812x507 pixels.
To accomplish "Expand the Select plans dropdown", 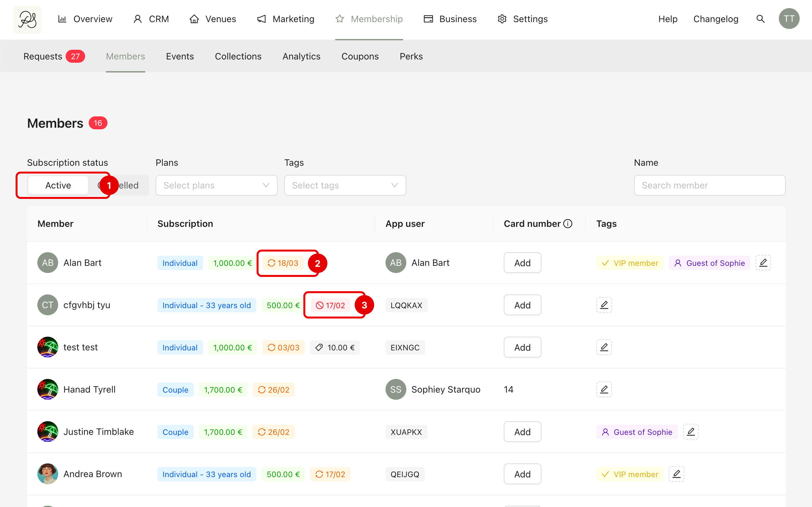I will pos(217,186).
